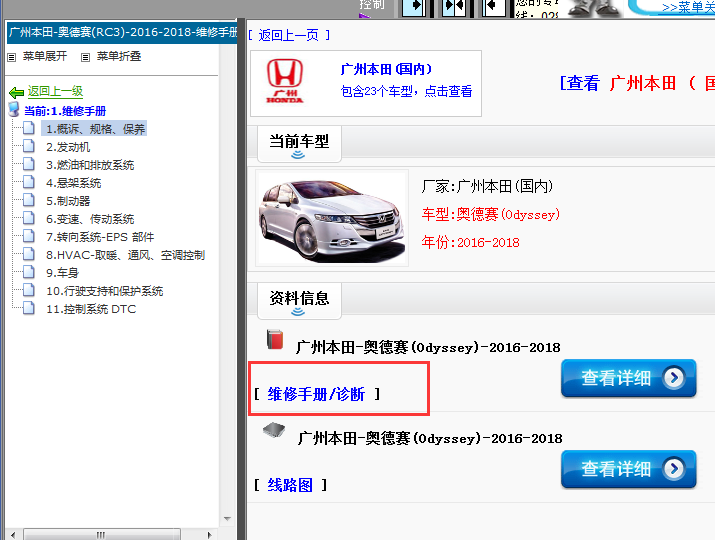Click the top toolbar collapse-both-panels button

(x=454, y=7)
